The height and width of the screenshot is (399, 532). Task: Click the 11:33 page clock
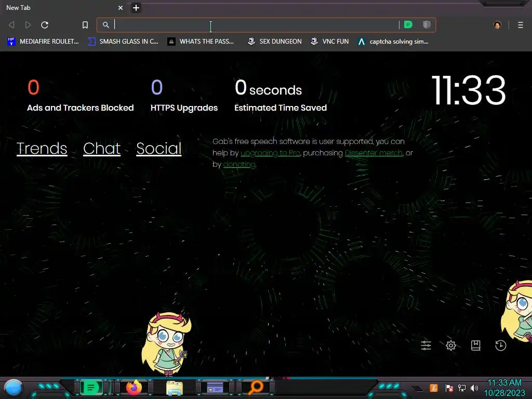(469, 90)
